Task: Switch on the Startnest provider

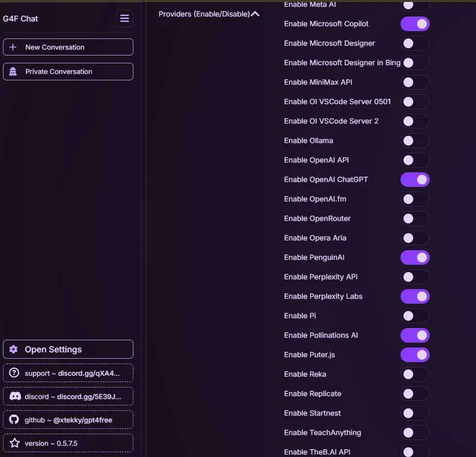Action: coord(415,413)
